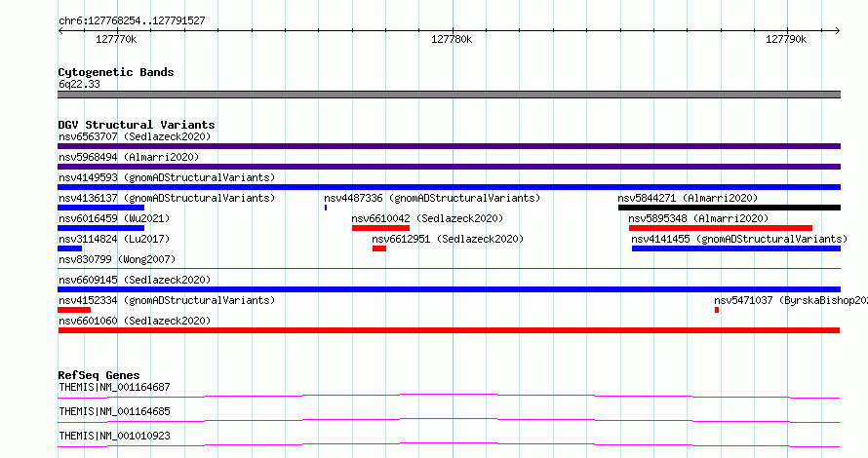Open nsv6601060 (Sedlazeck2020) label

[135, 321]
